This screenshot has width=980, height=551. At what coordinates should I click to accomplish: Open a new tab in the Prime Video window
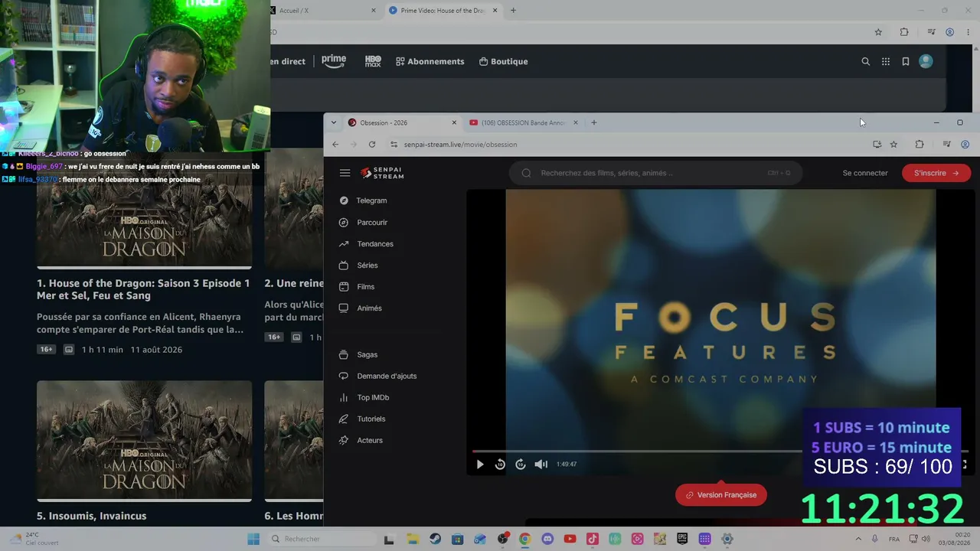513,11
